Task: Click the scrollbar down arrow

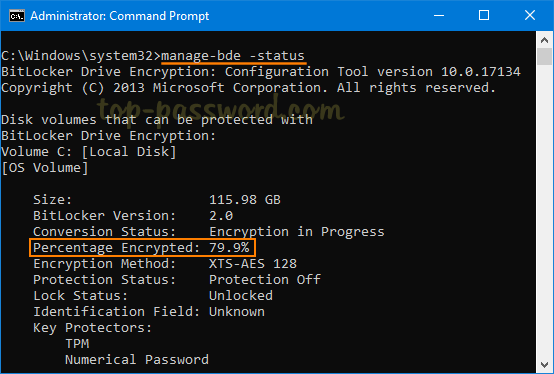Action: [x=544, y=364]
